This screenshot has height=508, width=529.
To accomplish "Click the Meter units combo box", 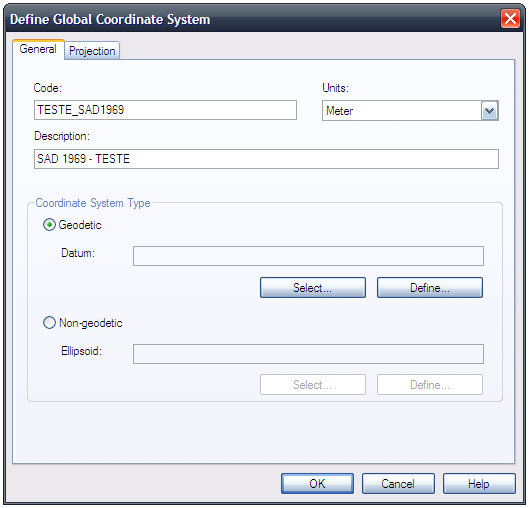I will coord(410,111).
